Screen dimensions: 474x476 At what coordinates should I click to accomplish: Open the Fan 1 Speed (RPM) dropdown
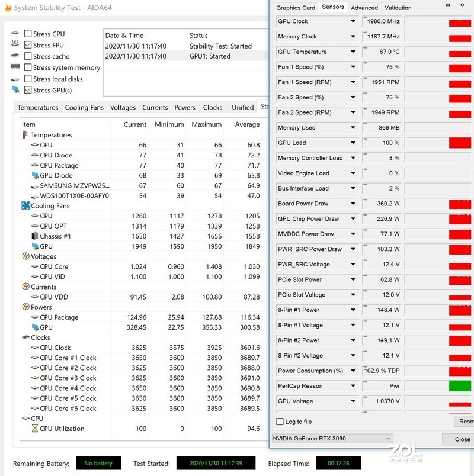353,82
